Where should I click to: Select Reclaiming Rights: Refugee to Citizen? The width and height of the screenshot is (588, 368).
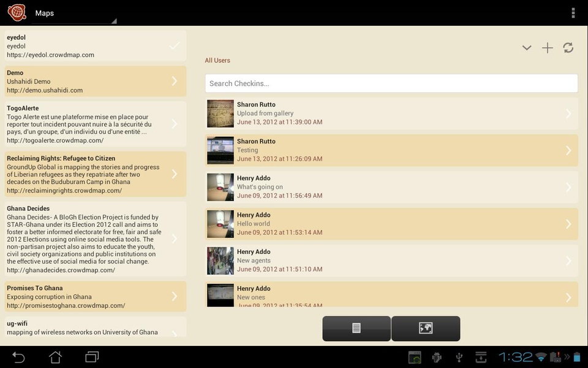[61, 158]
